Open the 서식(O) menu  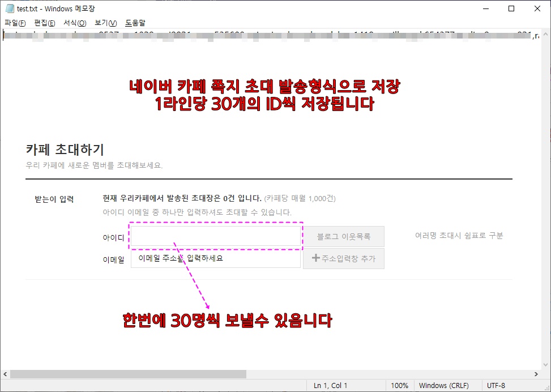click(x=75, y=23)
